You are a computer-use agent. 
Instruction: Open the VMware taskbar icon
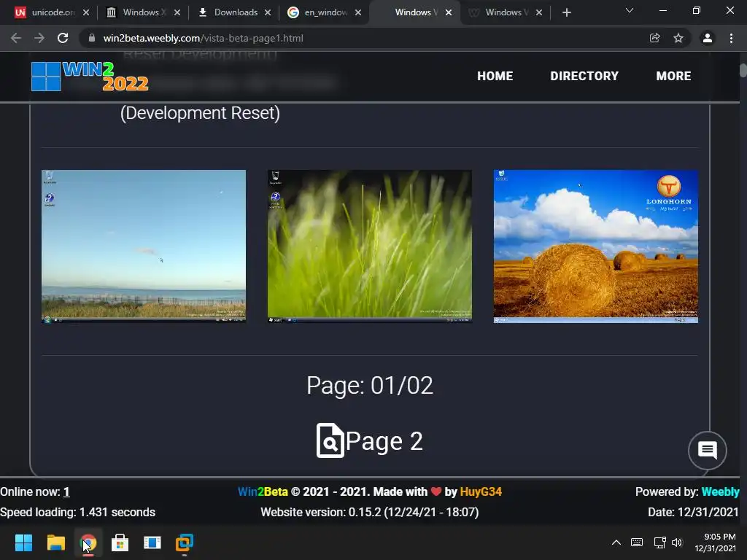(x=185, y=542)
